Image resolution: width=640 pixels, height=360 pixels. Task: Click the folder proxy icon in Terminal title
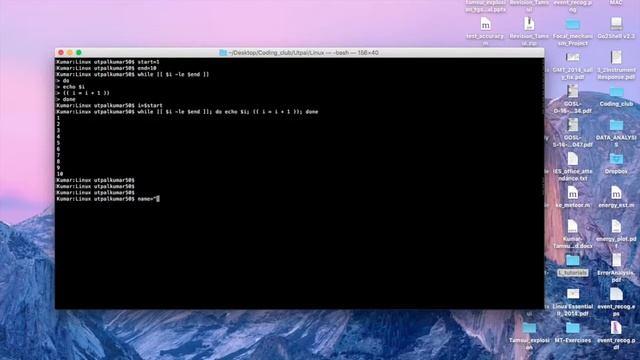pos(223,53)
